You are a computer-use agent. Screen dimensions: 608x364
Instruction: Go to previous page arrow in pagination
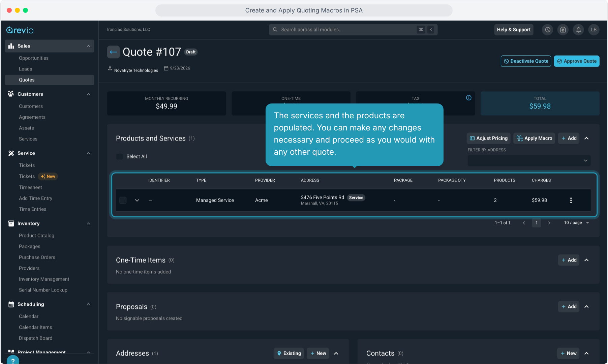(524, 223)
